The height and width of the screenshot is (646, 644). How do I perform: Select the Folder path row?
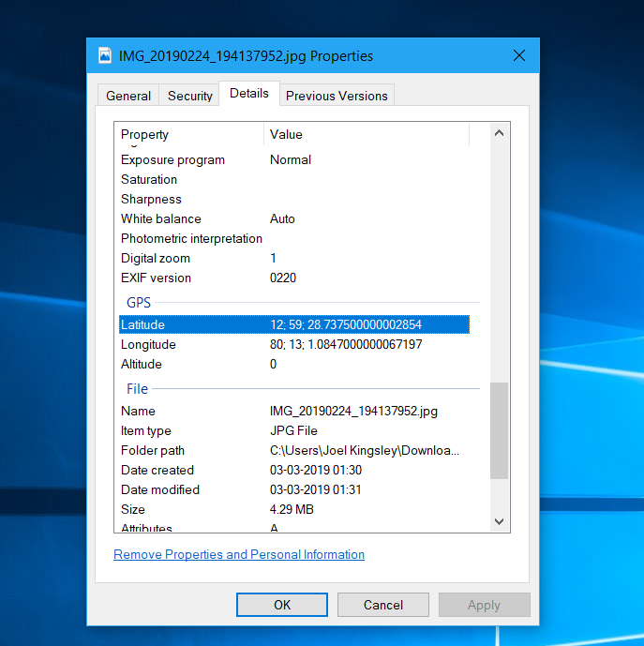point(293,450)
